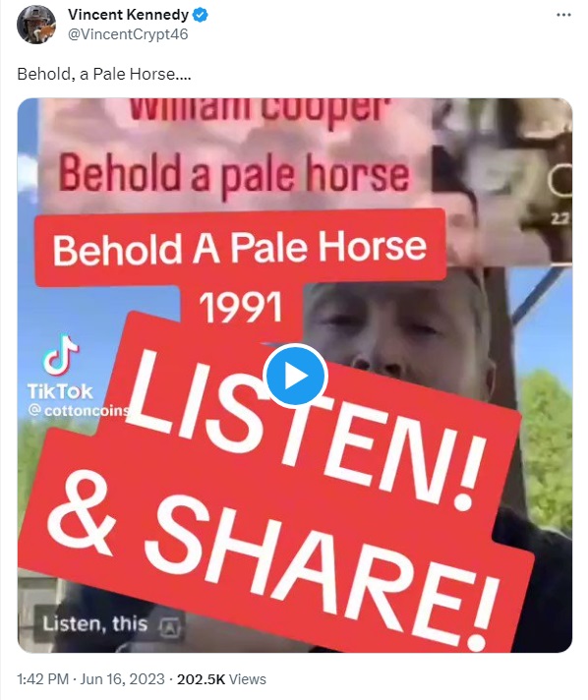This screenshot has height=700, width=588.
Task: Open Vincent Kennedy display name link
Action: coord(128,15)
